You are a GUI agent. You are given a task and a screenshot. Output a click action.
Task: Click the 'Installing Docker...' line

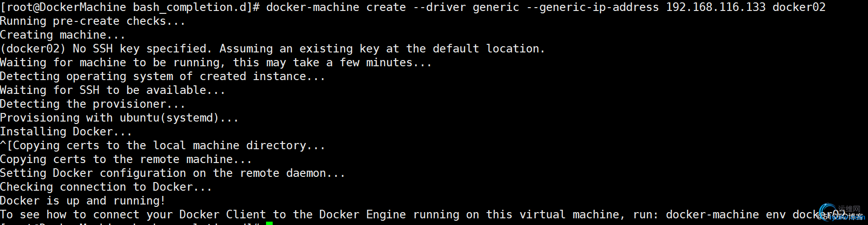[66, 132]
